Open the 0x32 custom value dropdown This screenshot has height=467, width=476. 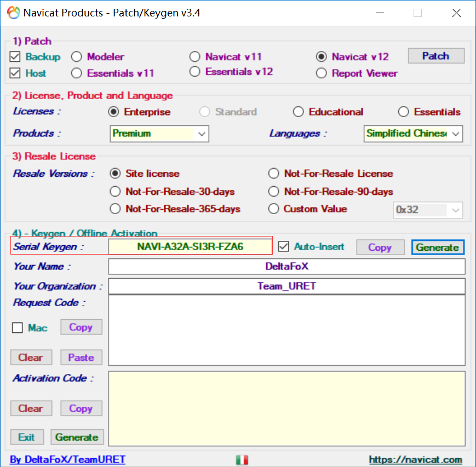(428, 210)
